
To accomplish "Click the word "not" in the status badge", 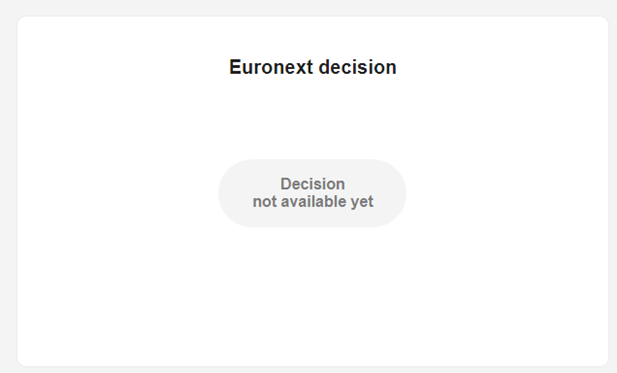I will click(265, 202).
